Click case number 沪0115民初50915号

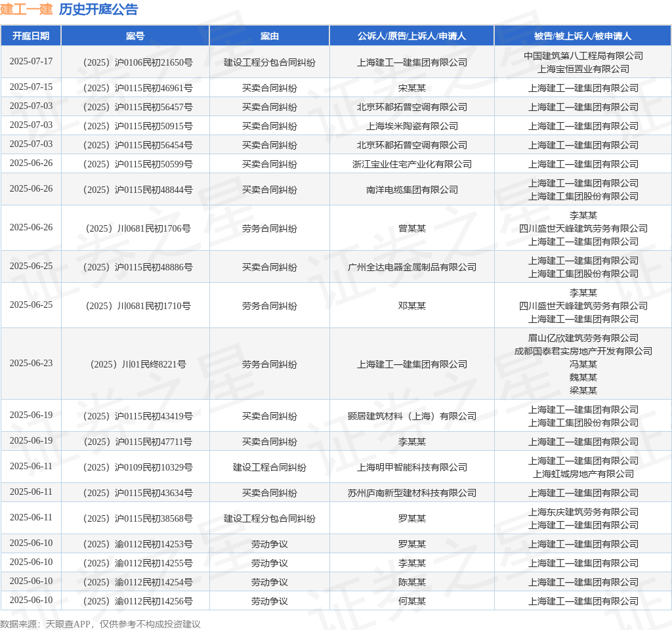tap(138, 127)
